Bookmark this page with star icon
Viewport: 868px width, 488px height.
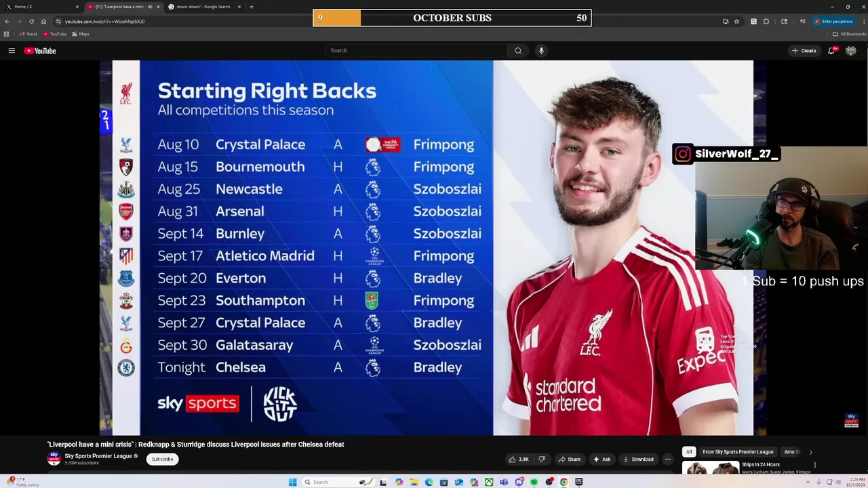pos(736,21)
